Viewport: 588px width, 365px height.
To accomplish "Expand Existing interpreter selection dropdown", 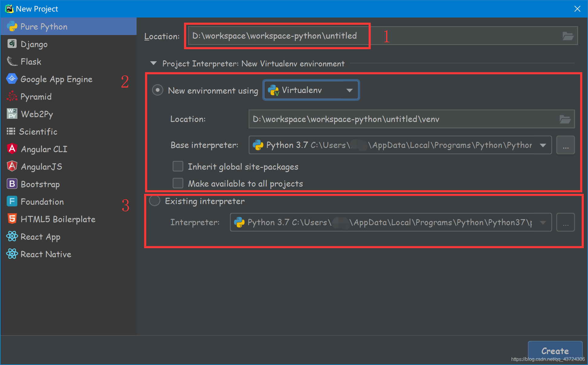I will [x=543, y=222].
